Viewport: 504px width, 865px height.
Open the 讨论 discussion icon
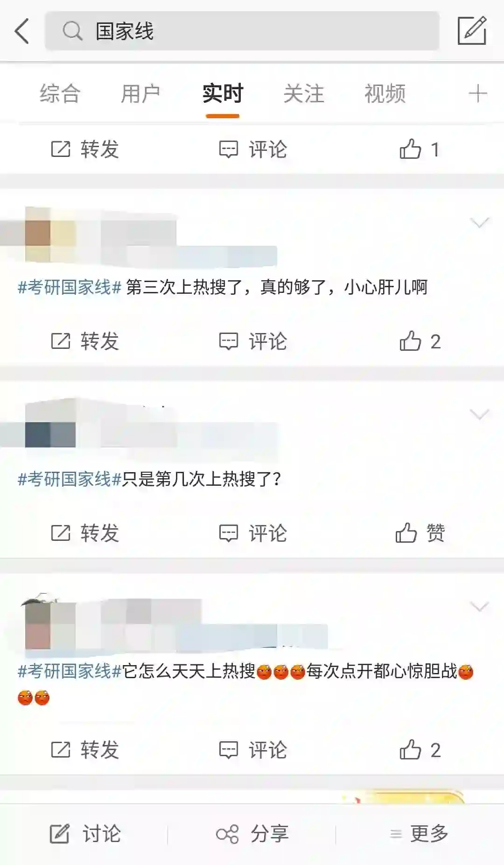point(85,834)
